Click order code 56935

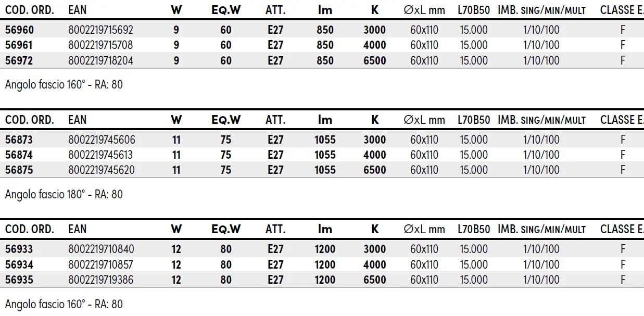[x=19, y=280]
